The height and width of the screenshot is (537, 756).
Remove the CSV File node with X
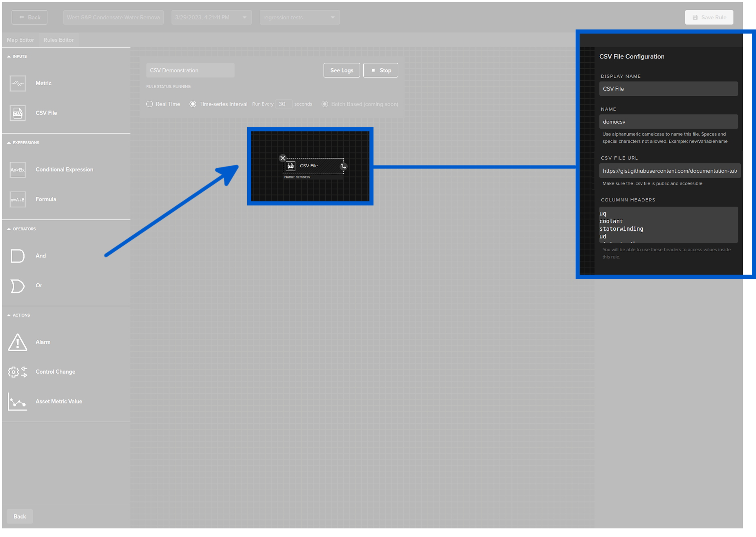coord(282,158)
